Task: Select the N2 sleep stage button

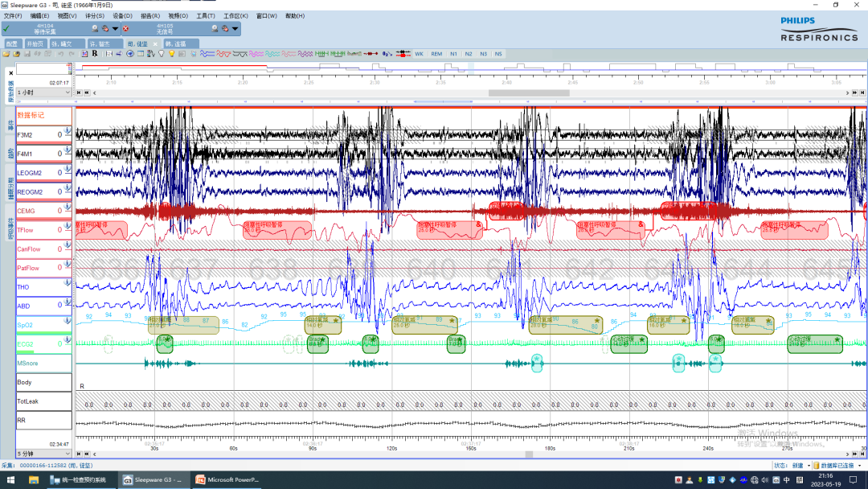Action: pyautogui.click(x=469, y=54)
